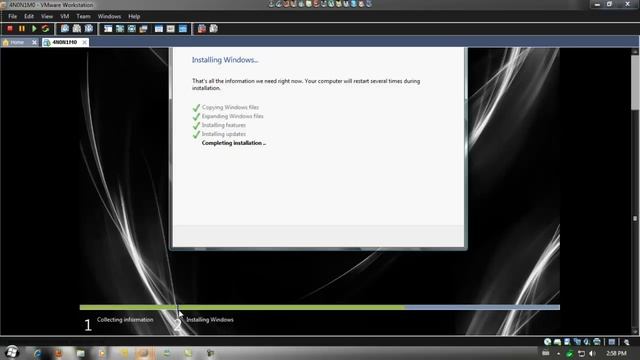Open Internet Explorer from the taskbar
Image resolution: width=640 pixels, height=360 pixels.
[38, 353]
